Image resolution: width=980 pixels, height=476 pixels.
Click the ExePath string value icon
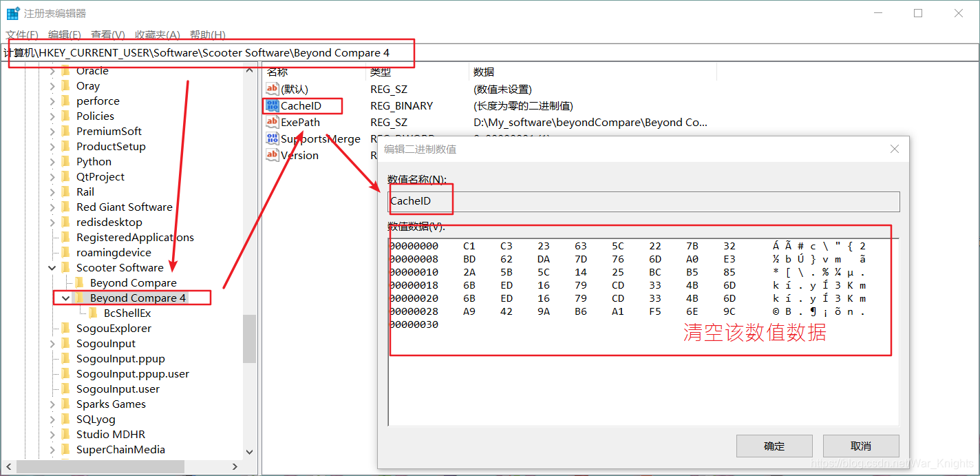point(272,122)
